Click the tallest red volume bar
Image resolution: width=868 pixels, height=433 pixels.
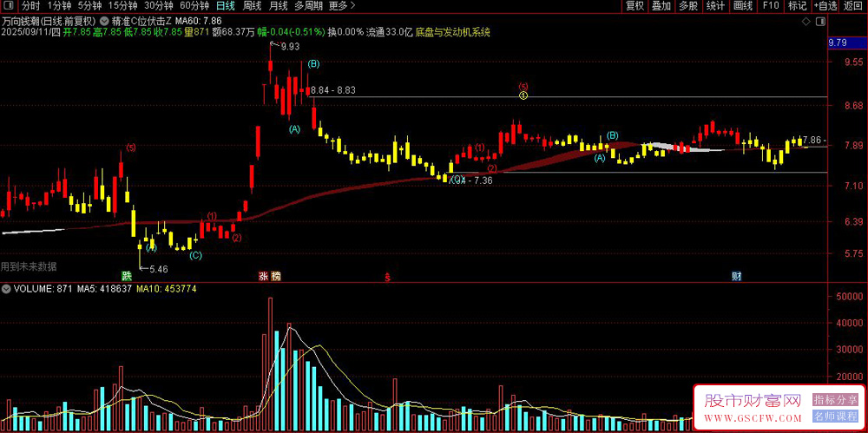coord(270,364)
